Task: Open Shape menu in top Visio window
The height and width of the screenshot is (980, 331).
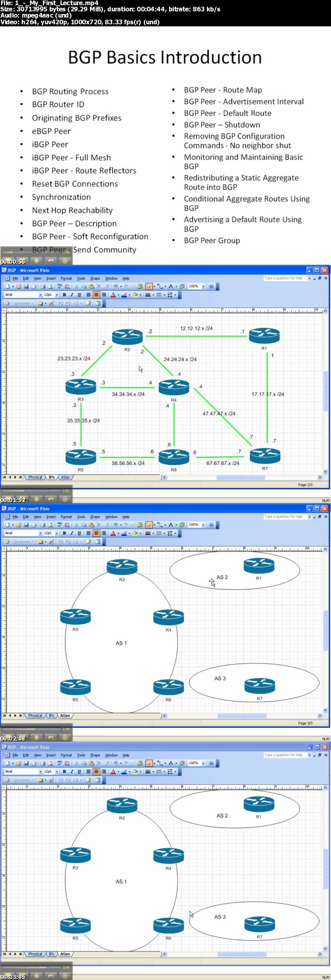Action: click(95, 278)
